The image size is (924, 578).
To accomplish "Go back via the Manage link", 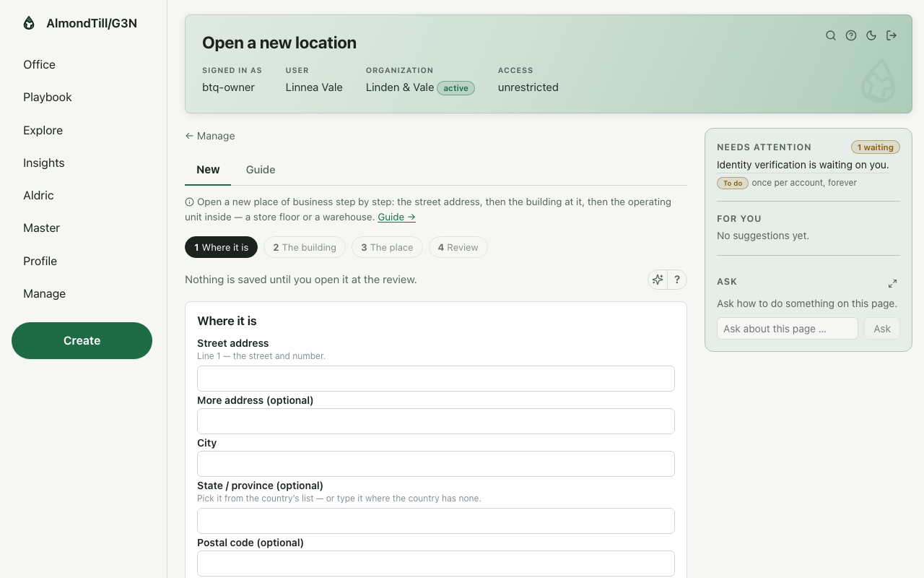I will [x=210, y=136].
